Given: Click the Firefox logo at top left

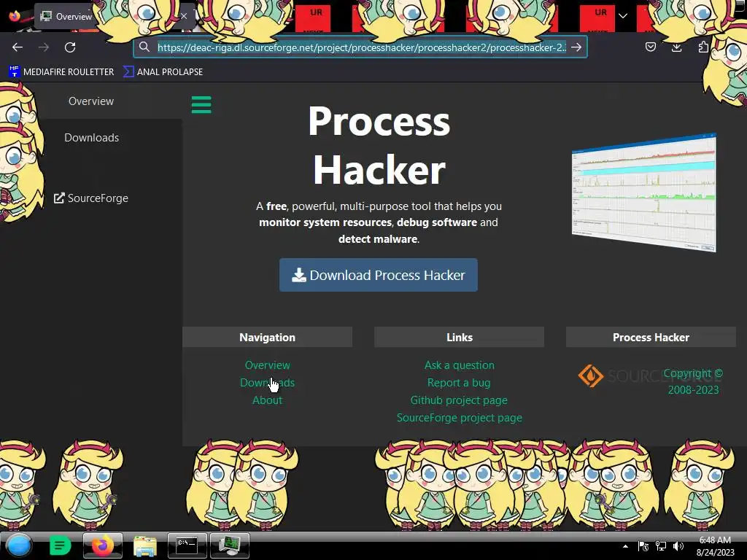Looking at the screenshot, I should click(15, 16).
